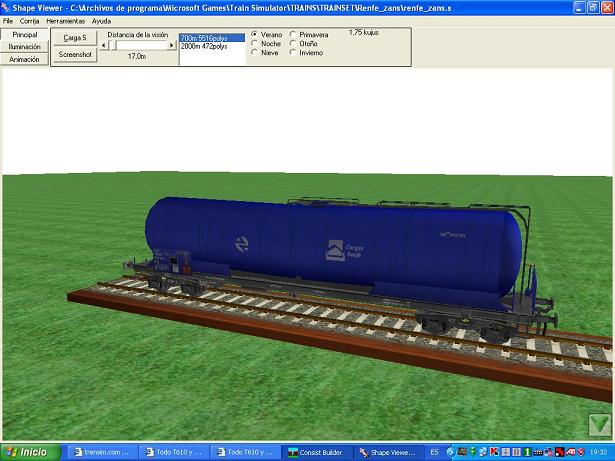Click the green arrow icon in viewport corner
The width and height of the screenshot is (615, 461).
click(599, 427)
